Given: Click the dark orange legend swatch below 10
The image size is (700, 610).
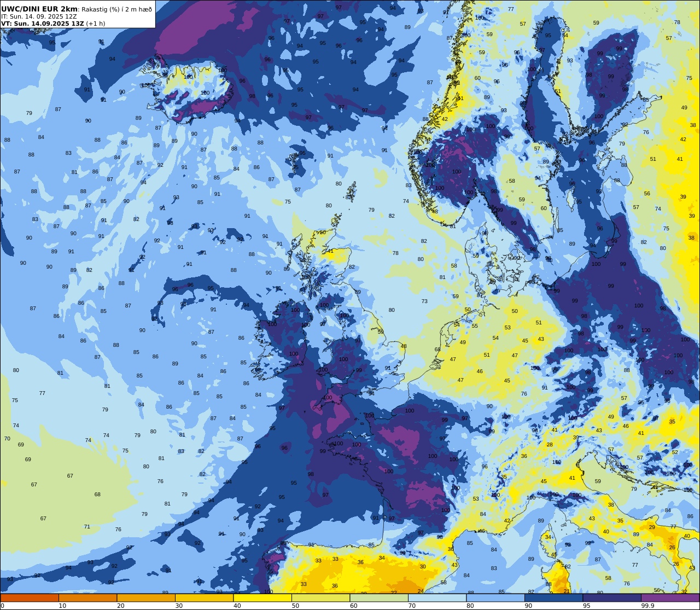Looking at the screenshot, I should click(x=30, y=598).
